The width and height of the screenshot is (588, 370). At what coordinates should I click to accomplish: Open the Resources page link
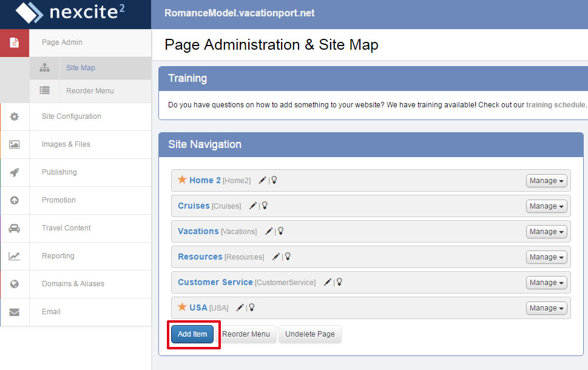pyautogui.click(x=200, y=257)
